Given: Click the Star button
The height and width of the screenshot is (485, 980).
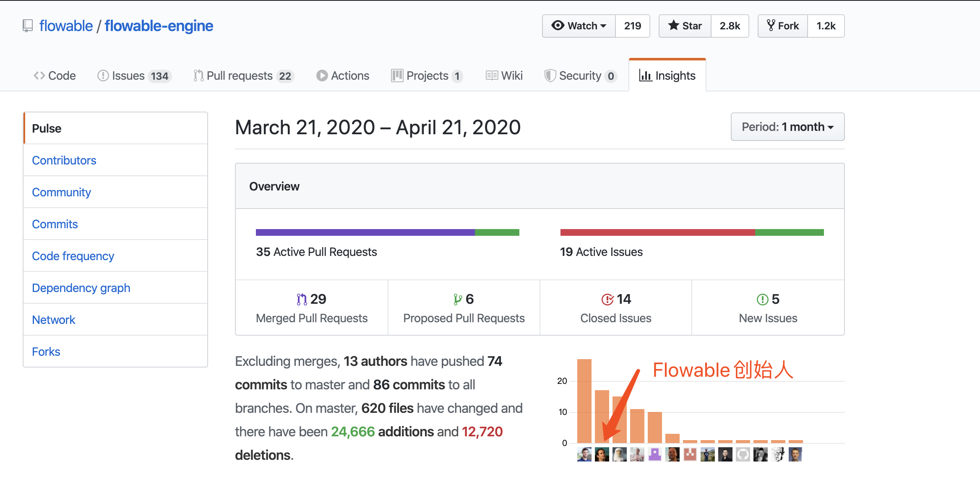Looking at the screenshot, I should pos(685,26).
